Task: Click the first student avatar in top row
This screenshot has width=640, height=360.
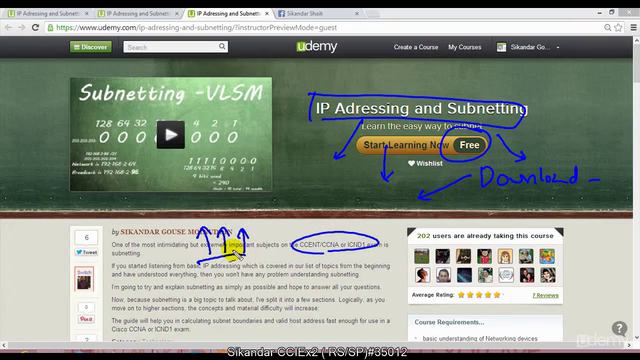Action: [x=422, y=256]
